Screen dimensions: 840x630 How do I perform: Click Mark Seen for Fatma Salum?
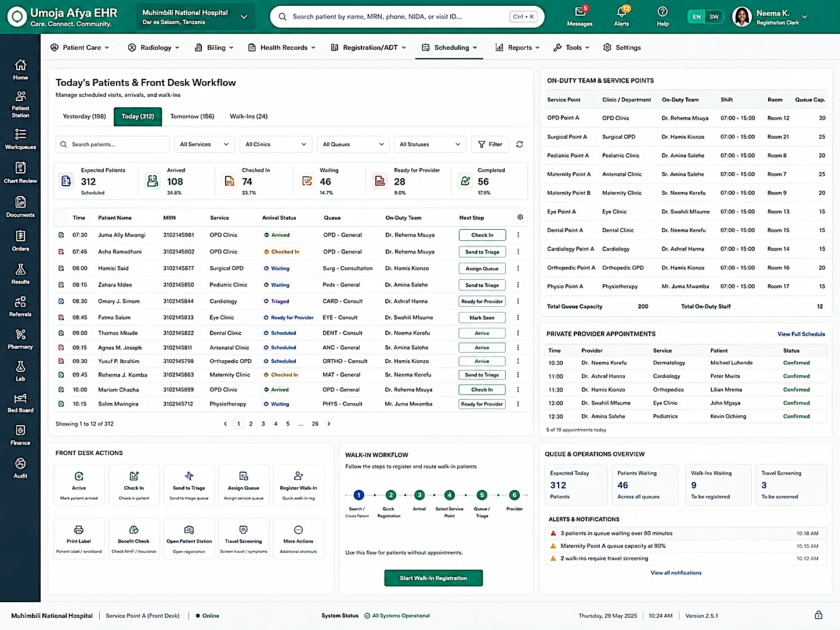[482, 318]
